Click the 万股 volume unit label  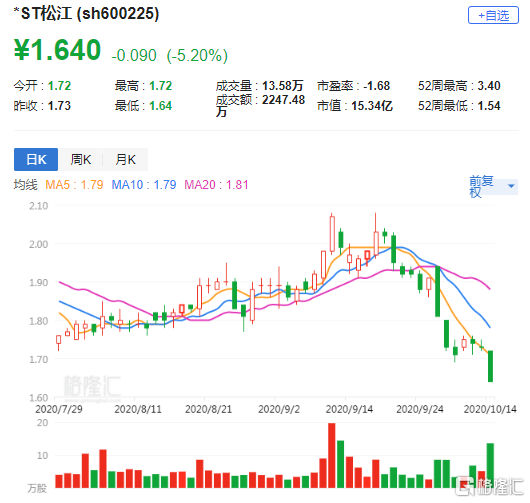37,488
